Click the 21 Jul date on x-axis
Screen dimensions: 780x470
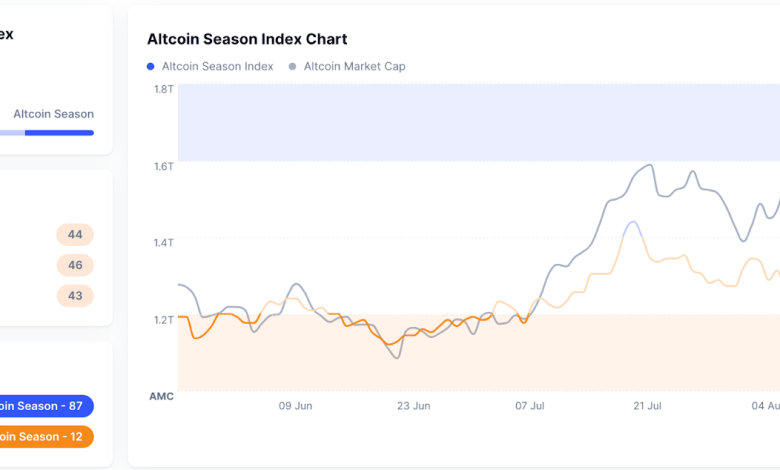tap(647, 406)
